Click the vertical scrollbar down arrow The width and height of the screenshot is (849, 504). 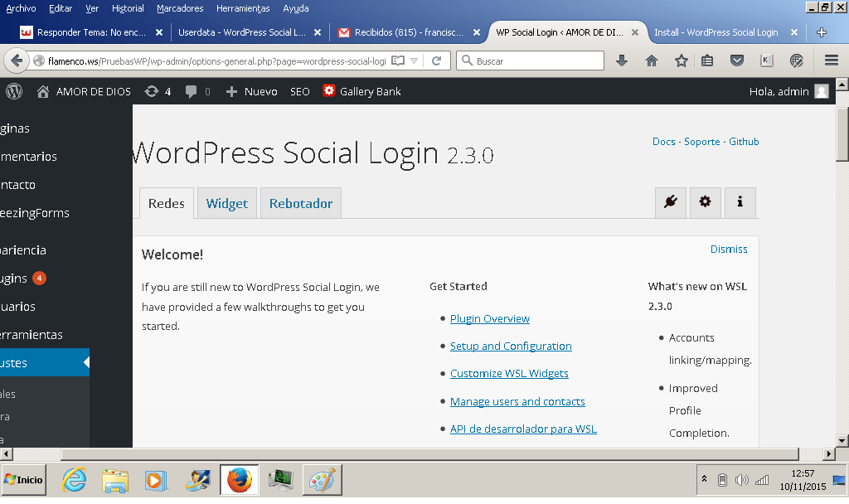(842, 441)
